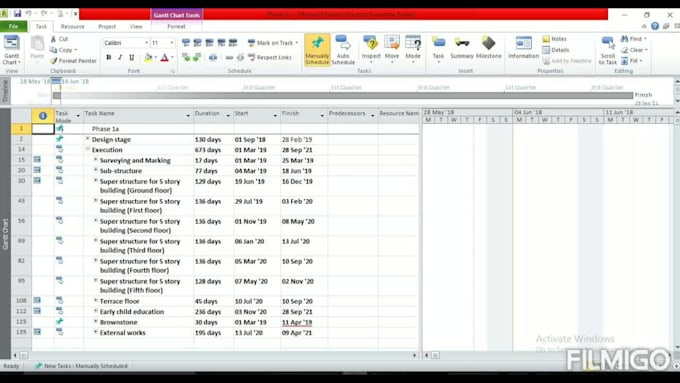This screenshot has height=383, width=680.
Task: Toggle underline formatting
Action: [132, 57]
